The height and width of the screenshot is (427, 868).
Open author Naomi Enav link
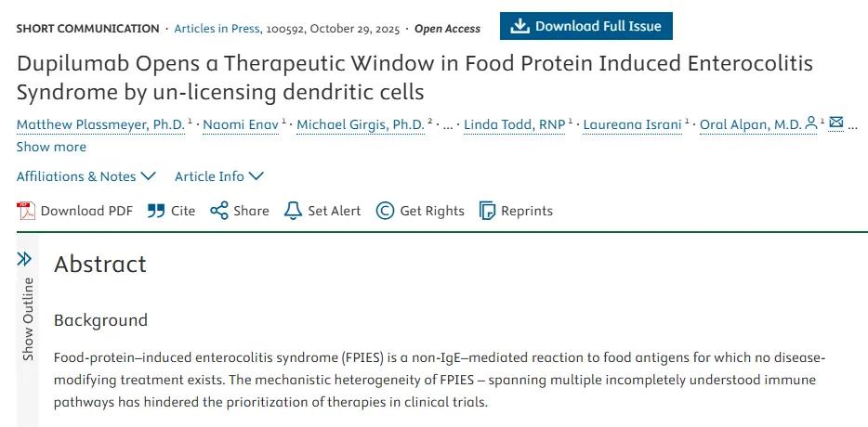click(x=240, y=124)
